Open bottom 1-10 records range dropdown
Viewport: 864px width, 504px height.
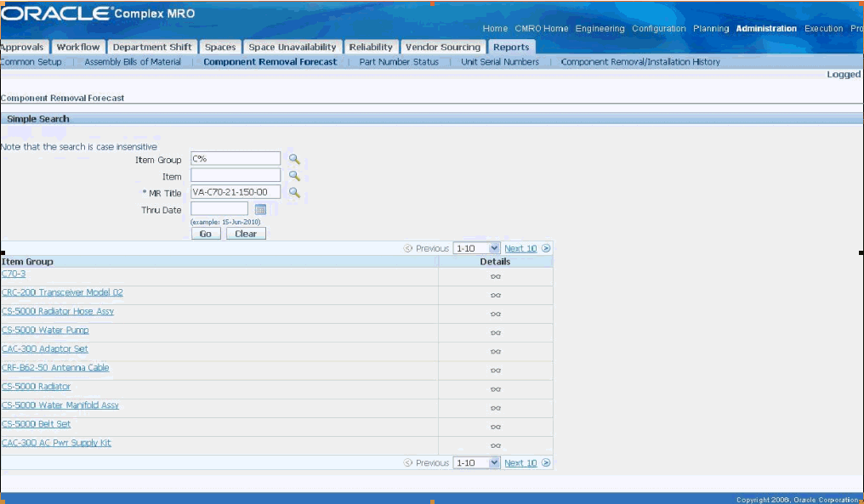pyautogui.click(x=476, y=462)
